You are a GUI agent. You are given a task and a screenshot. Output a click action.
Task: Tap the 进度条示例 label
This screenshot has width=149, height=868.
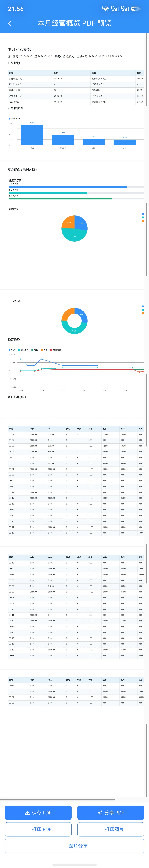pyautogui.click(x=15, y=181)
